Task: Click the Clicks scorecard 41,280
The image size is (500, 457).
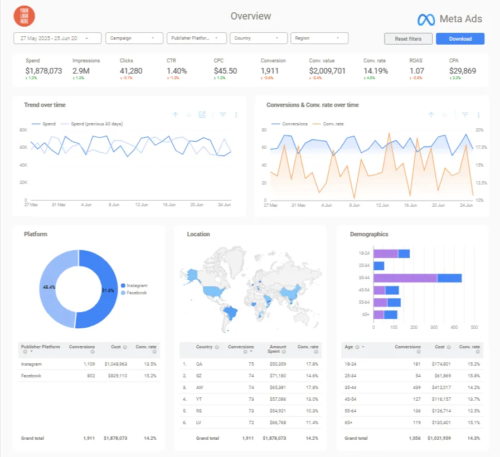Action: (131, 71)
